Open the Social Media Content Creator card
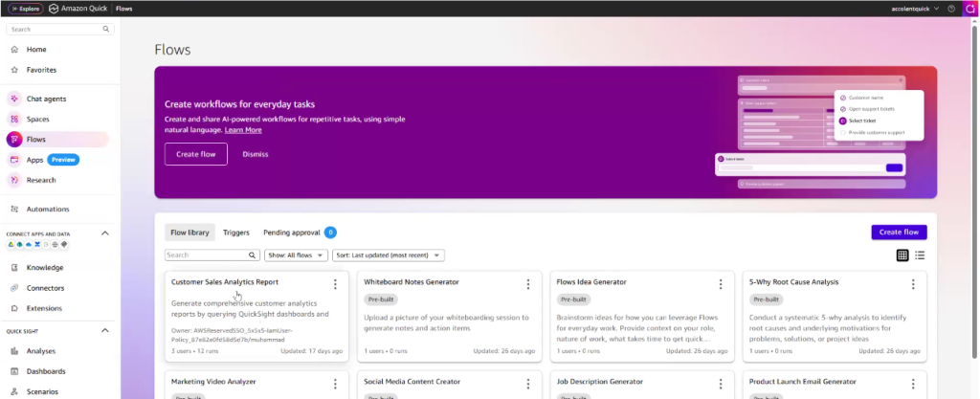The image size is (980, 399). [x=449, y=385]
